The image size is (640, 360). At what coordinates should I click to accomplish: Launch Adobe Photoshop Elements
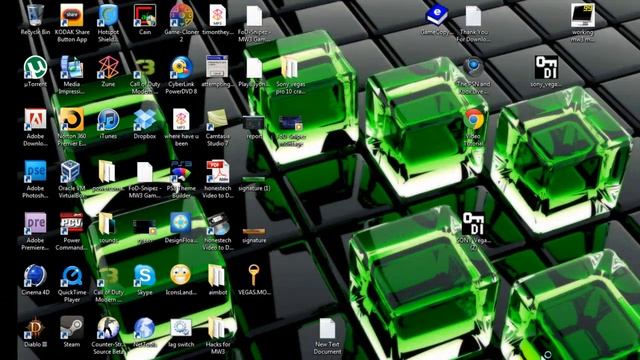[x=35, y=171]
